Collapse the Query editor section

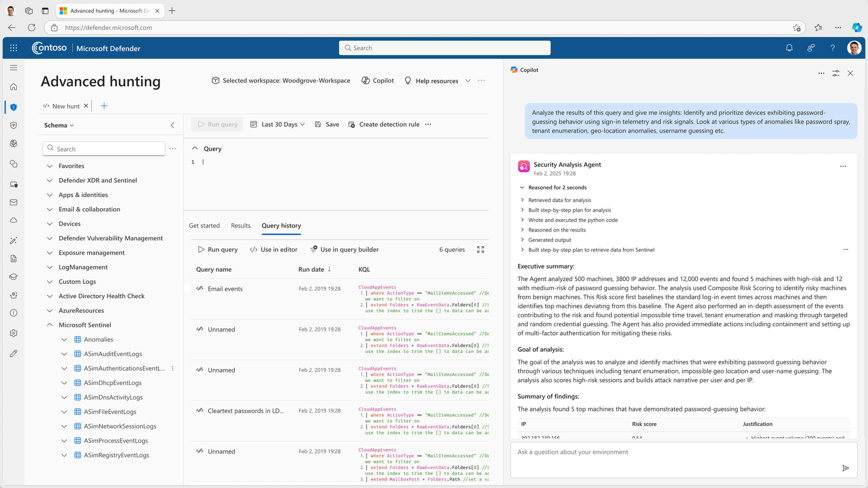pos(195,149)
